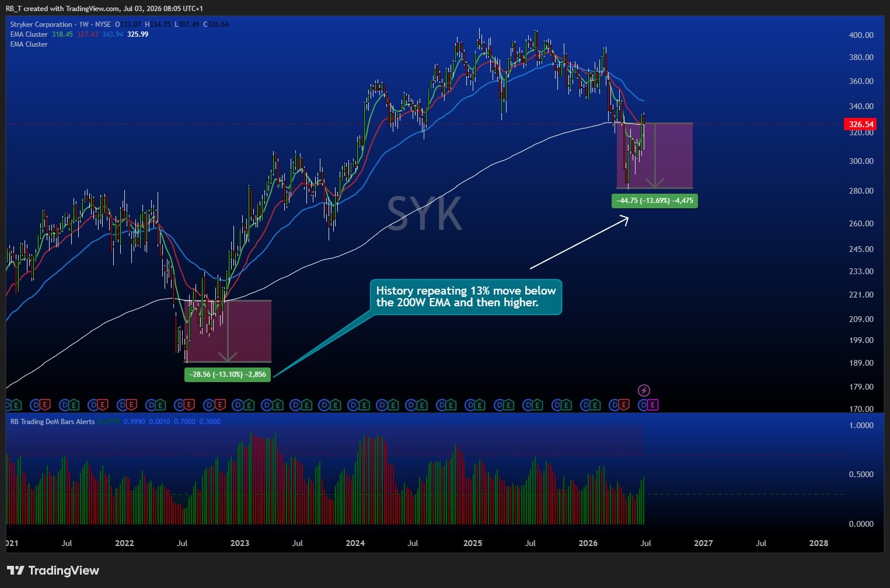Open the April 2026 dividend D marker
890x588 pixels.
[615, 404]
